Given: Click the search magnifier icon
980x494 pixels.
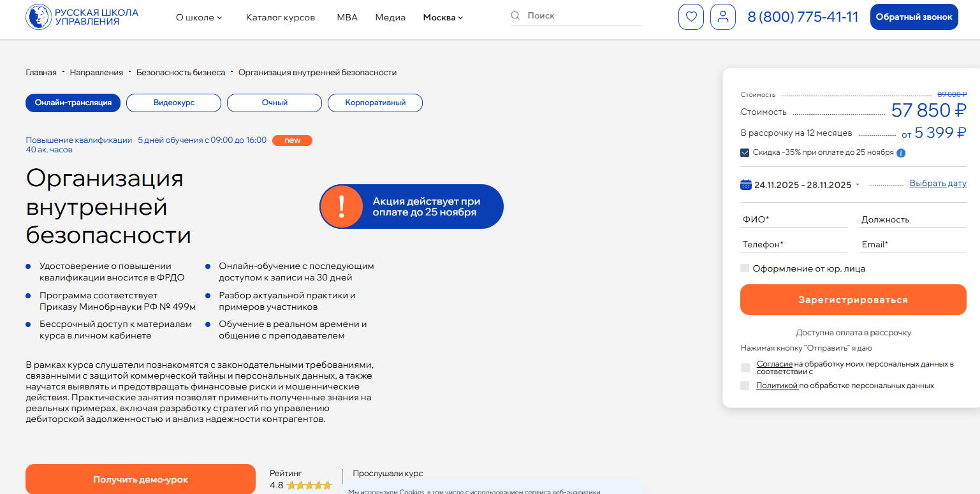Looking at the screenshot, I should point(516,16).
